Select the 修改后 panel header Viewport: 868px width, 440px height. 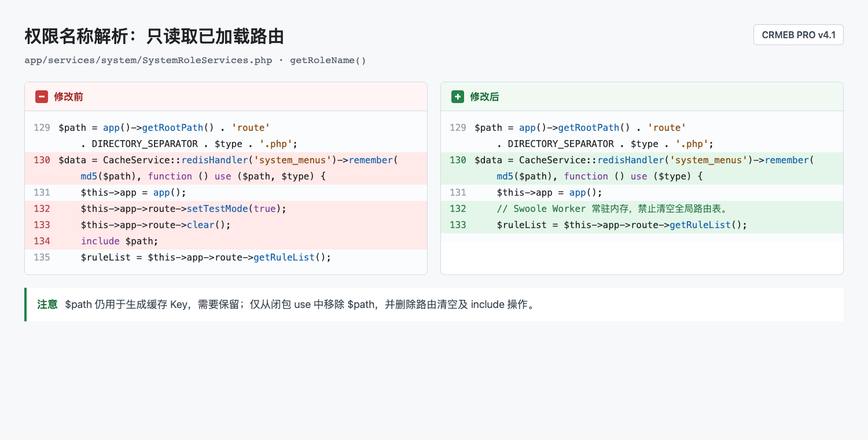point(642,97)
